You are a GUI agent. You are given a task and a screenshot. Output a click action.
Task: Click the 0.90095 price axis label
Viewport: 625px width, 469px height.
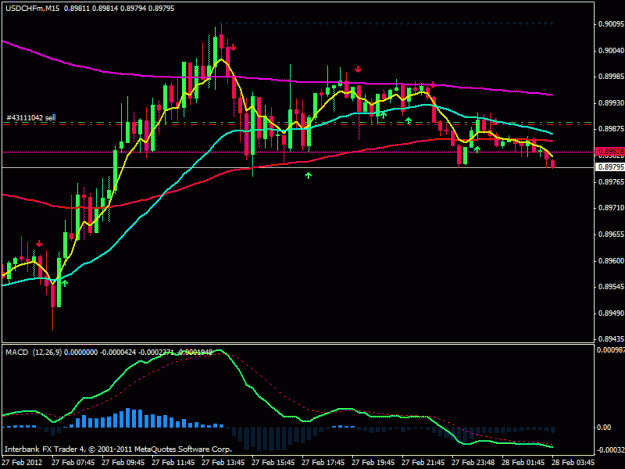[611, 24]
